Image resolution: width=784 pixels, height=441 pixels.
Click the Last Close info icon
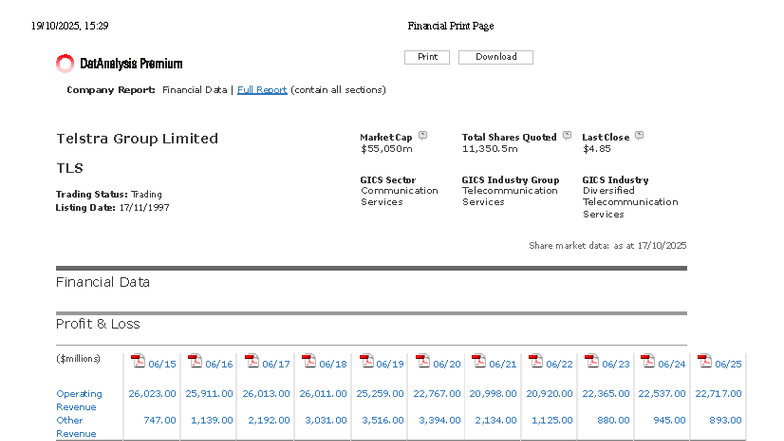tap(640, 135)
